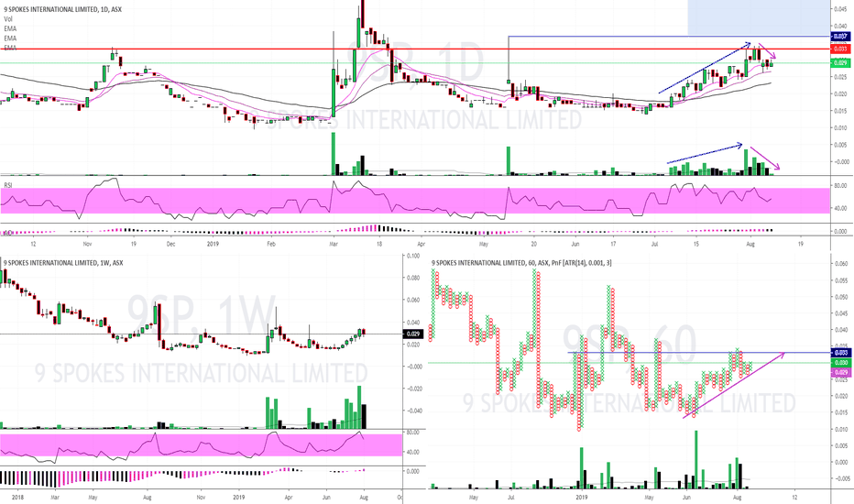Screen dimensions: 854x504
Task: Click the 0.050 tick on the PnF price axis
Action: [x=841, y=297]
